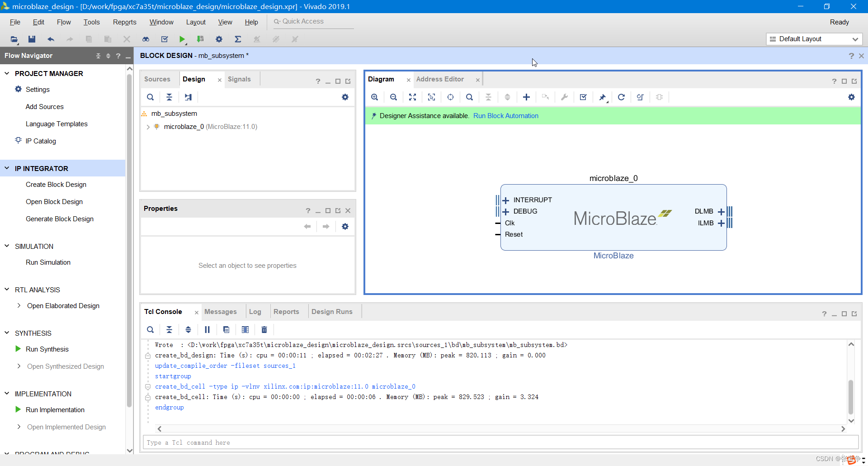Close the Design tab
Image resolution: width=868 pixels, height=466 pixels.
tap(220, 80)
